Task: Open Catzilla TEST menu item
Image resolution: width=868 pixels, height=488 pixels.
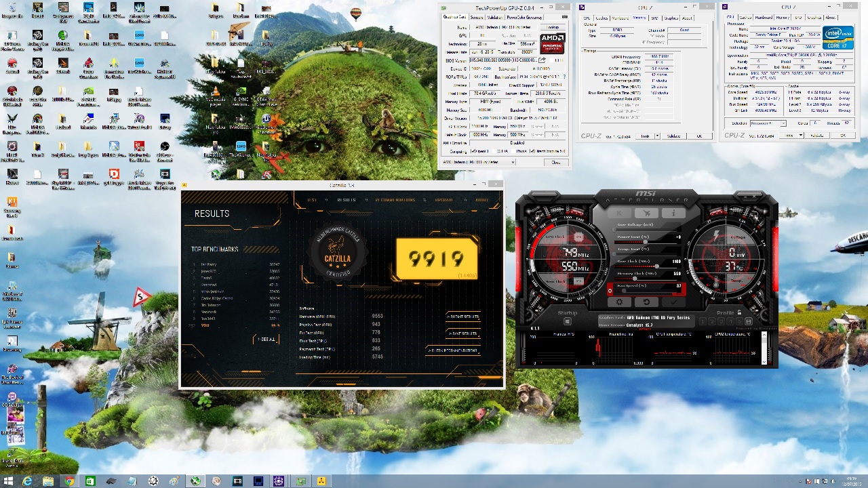Action: click(312, 200)
